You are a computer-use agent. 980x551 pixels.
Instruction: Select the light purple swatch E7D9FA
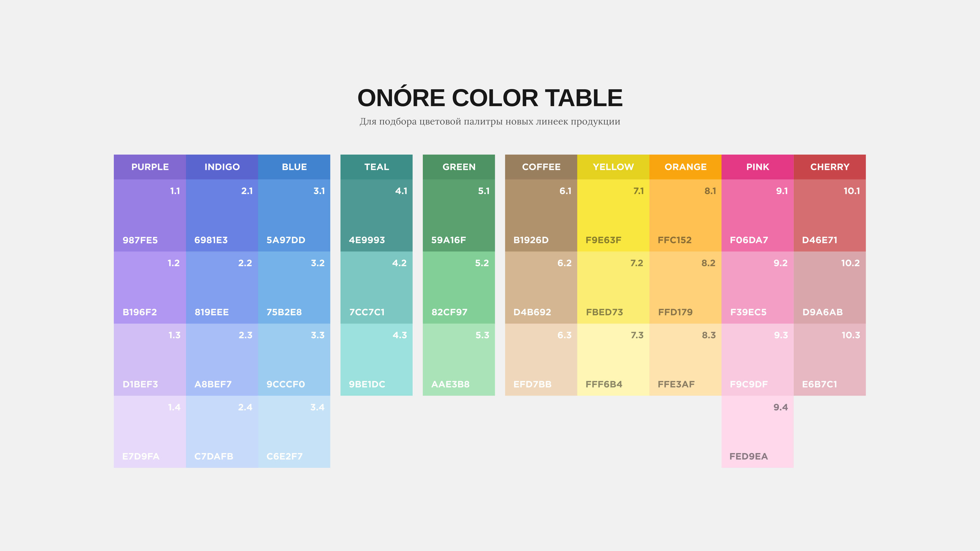coord(149,432)
